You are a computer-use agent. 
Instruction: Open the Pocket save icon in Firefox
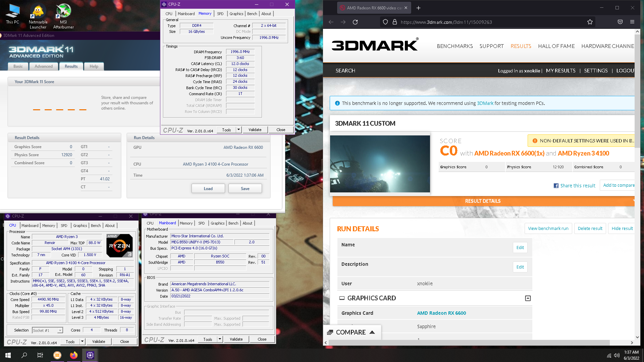click(x=620, y=22)
